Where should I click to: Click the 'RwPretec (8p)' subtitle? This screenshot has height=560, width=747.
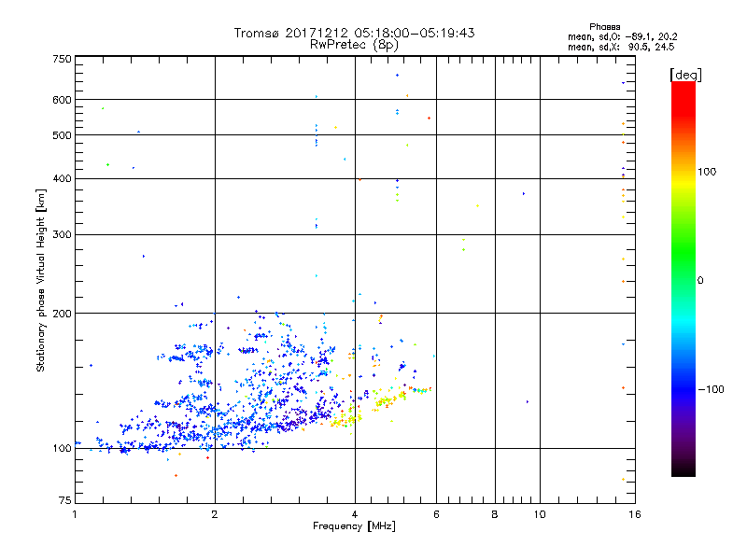click(354, 45)
